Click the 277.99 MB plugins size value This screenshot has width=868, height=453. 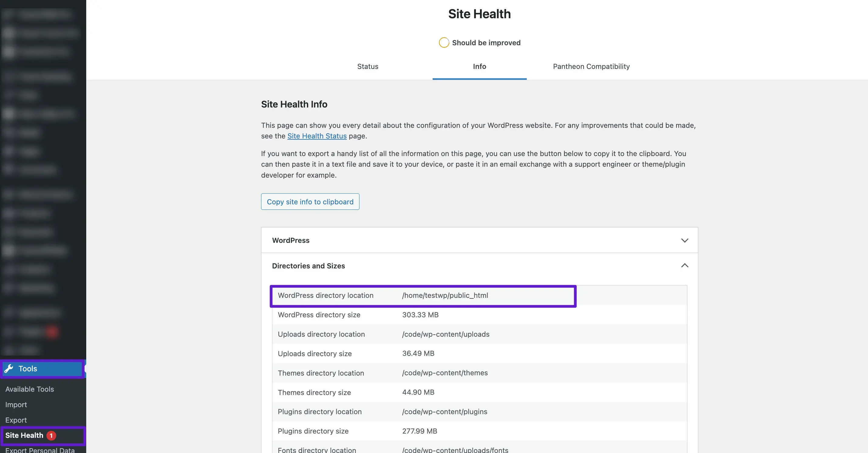pyautogui.click(x=420, y=431)
